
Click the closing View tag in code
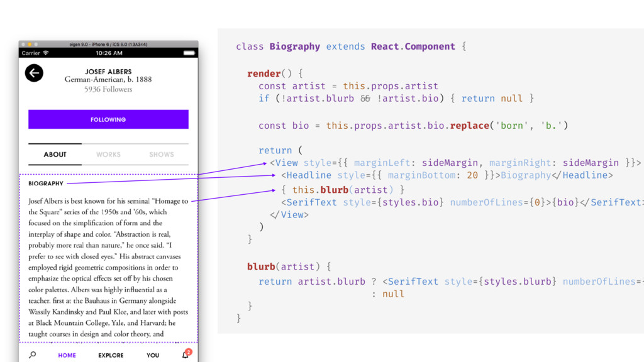pyautogui.click(x=289, y=215)
